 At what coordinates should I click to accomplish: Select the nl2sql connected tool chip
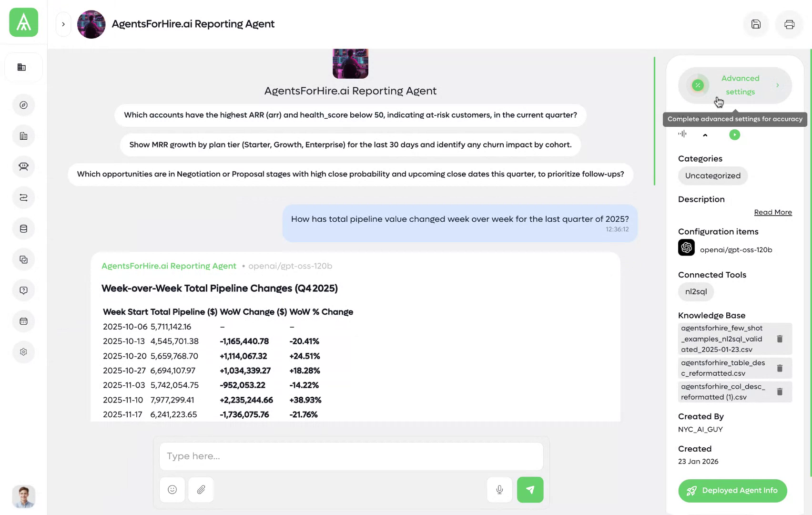[x=696, y=292]
